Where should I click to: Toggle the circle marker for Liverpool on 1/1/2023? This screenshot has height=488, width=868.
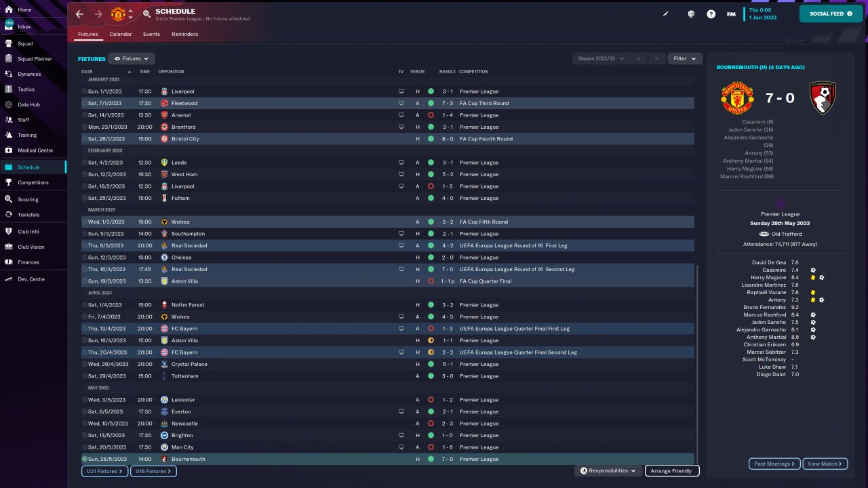(85, 91)
